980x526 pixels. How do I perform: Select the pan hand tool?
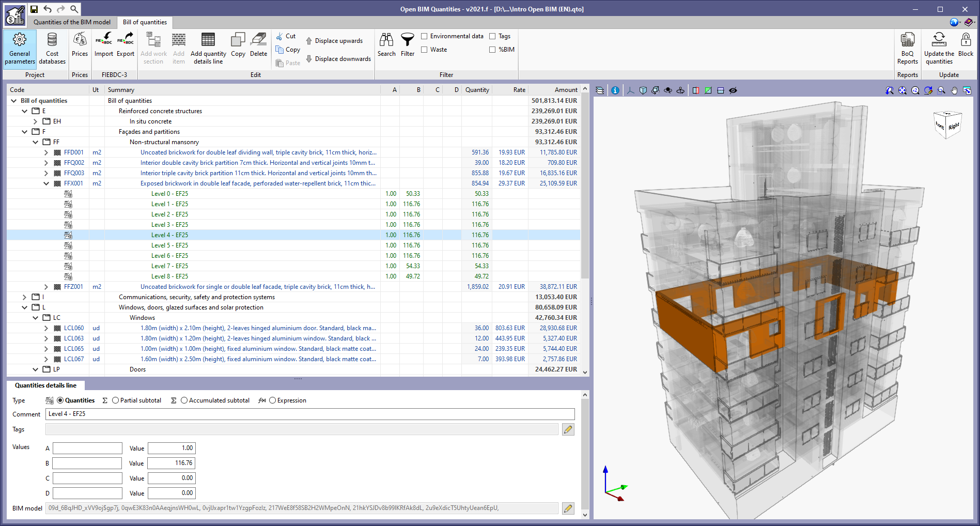tap(954, 90)
